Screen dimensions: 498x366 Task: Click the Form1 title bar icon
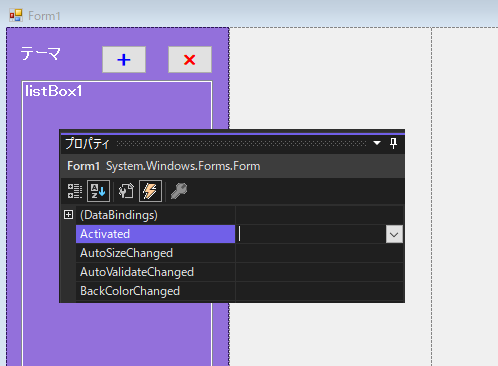(16, 15)
